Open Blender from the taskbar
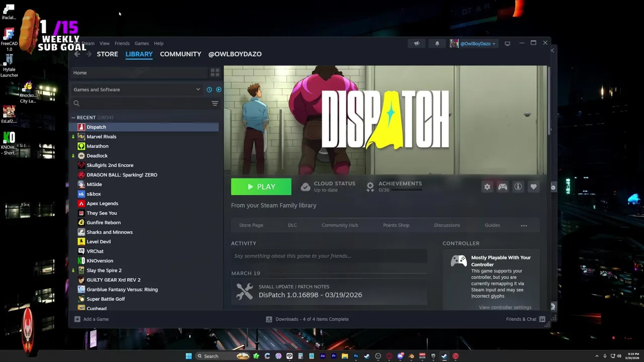This screenshot has width=644, height=362. pyautogui.click(x=411, y=356)
